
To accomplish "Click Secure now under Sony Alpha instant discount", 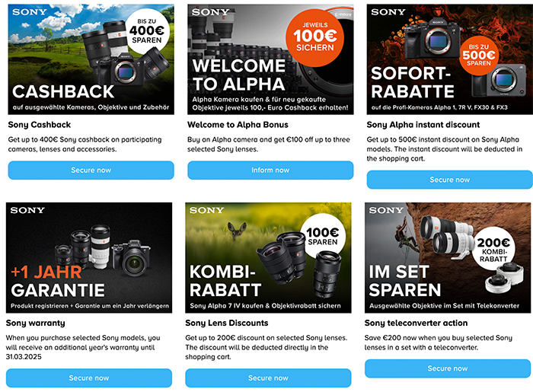I will coord(450,180).
